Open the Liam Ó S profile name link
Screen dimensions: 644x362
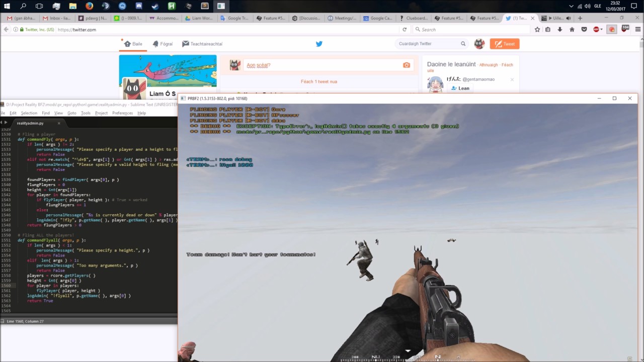point(163,94)
